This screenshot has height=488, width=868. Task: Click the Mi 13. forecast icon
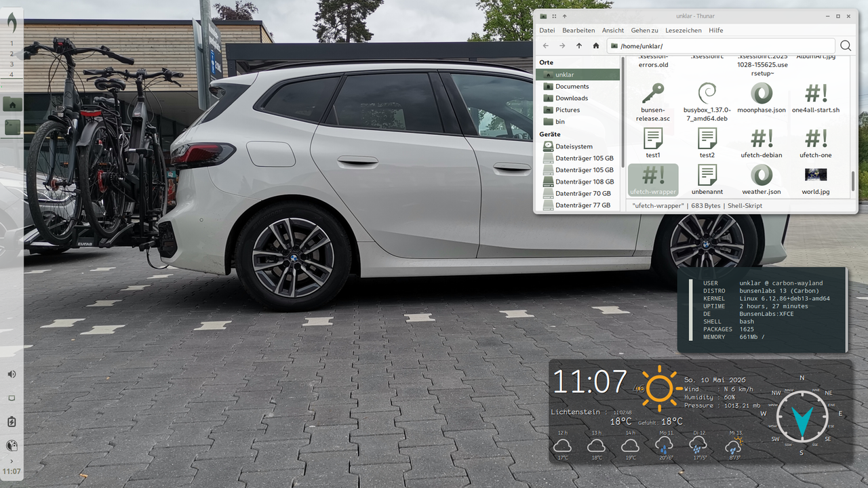point(733,445)
